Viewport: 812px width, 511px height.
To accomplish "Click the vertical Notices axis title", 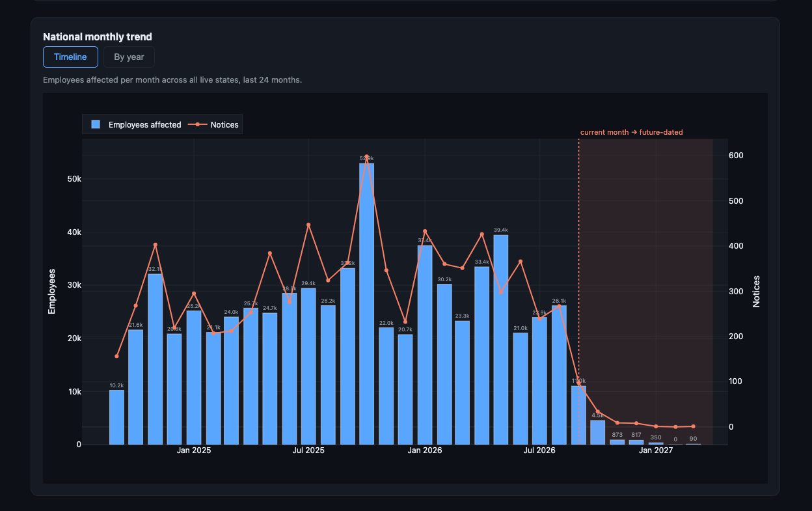I will pos(756,291).
